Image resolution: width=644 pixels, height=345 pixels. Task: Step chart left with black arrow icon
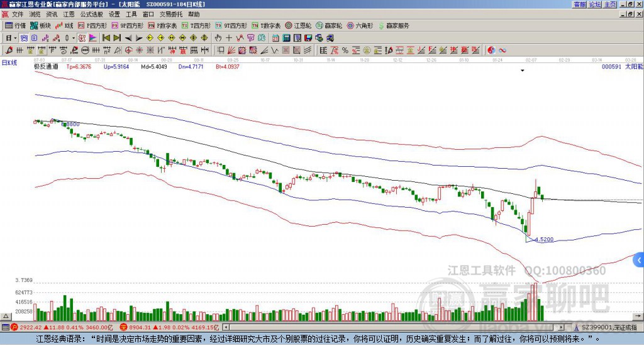click(128, 38)
